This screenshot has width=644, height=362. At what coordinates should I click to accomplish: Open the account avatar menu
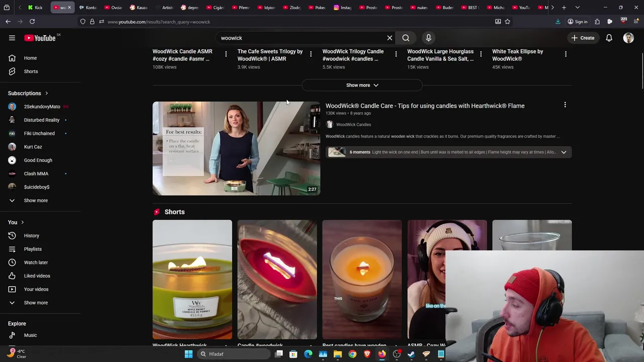click(628, 38)
